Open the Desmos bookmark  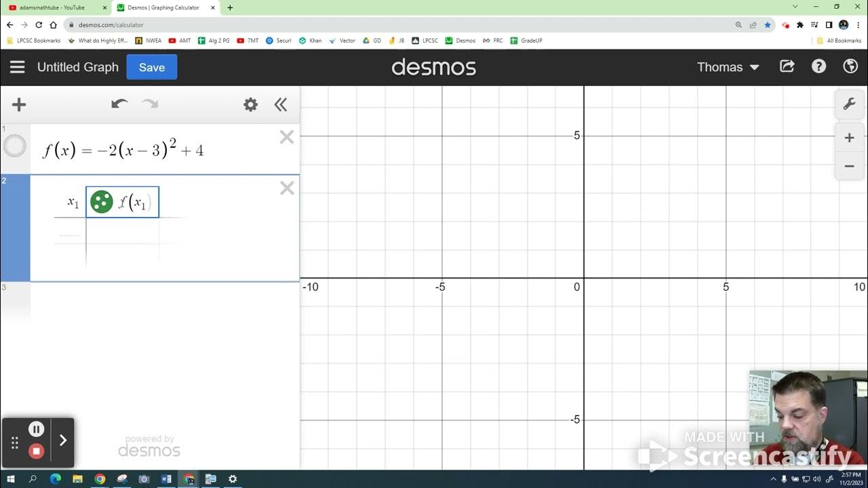(x=460, y=41)
